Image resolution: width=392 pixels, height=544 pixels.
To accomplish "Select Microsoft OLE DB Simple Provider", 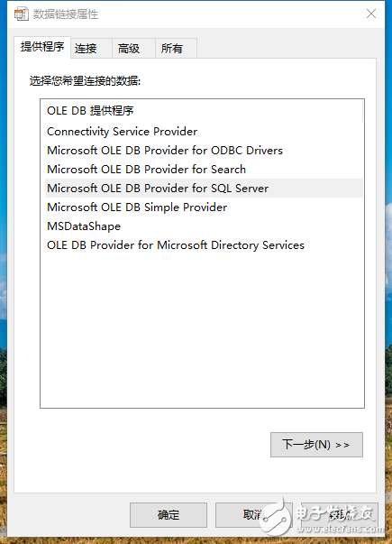I will (204, 207).
